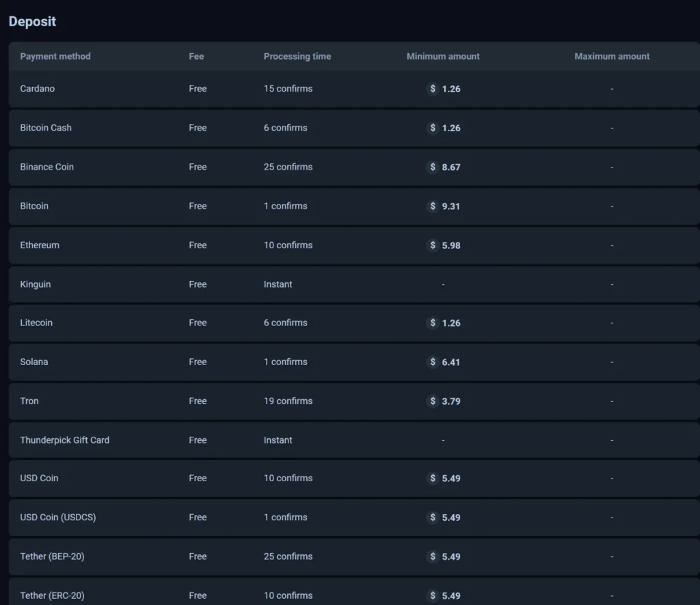Select the "Processing time" column header

pyautogui.click(x=297, y=56)
